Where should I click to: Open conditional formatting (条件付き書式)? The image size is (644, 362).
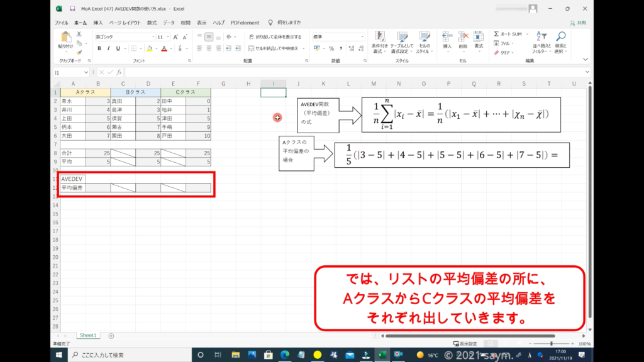click(x=379, y=40)
